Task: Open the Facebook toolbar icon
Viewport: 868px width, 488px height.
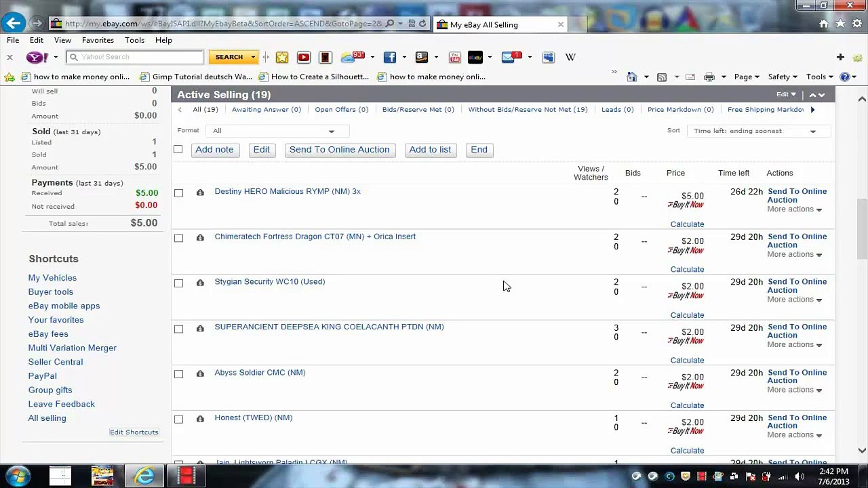Action: [x=390, y=58]
